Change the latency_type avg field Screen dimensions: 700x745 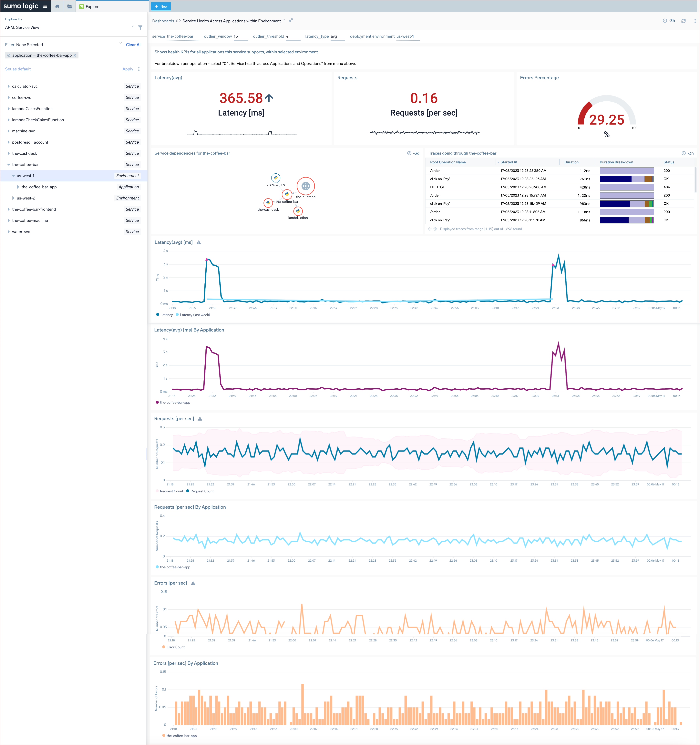click(337, 36)
